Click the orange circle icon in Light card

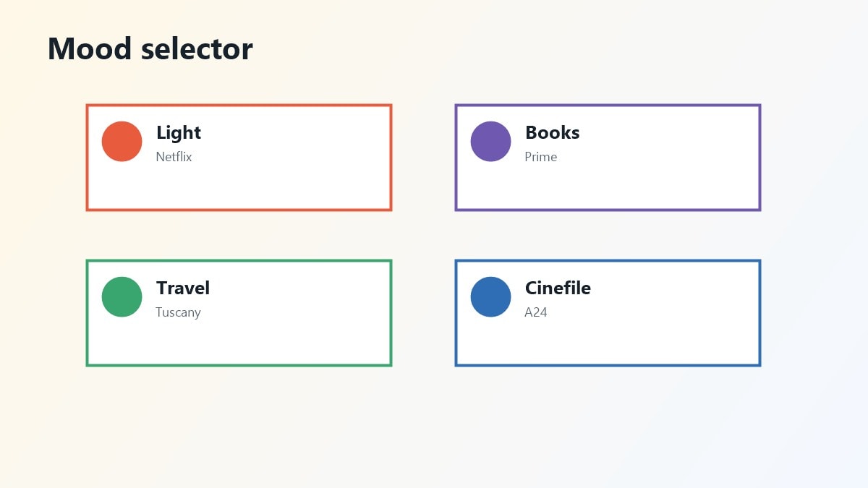[122, 141]
